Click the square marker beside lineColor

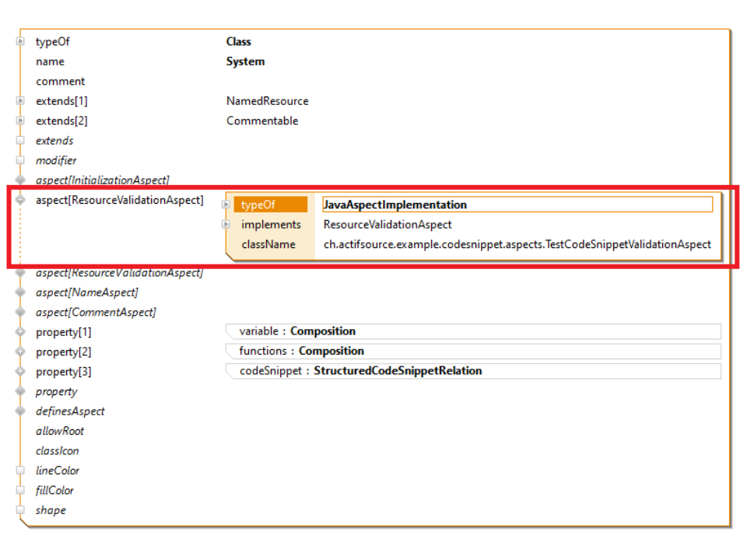coord(20,471)
